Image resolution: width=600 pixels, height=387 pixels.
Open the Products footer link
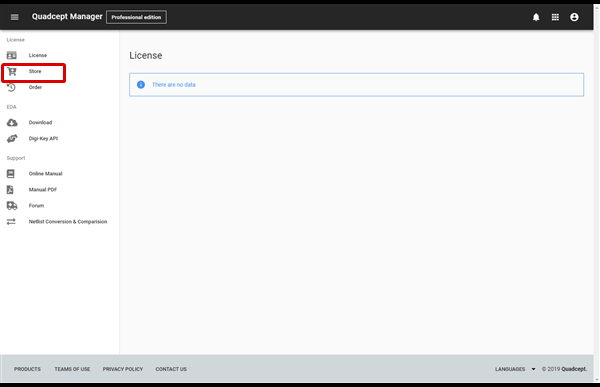pos(27,369)
